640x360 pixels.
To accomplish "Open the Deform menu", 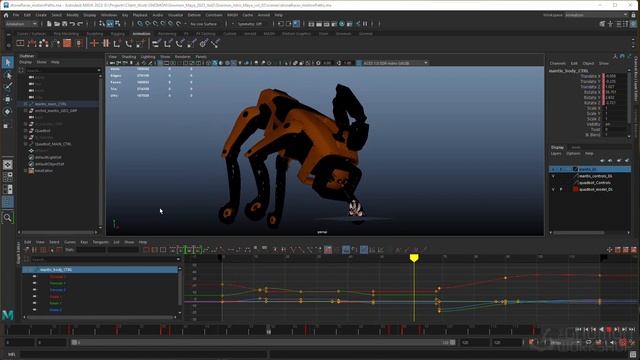I will 194,15.
